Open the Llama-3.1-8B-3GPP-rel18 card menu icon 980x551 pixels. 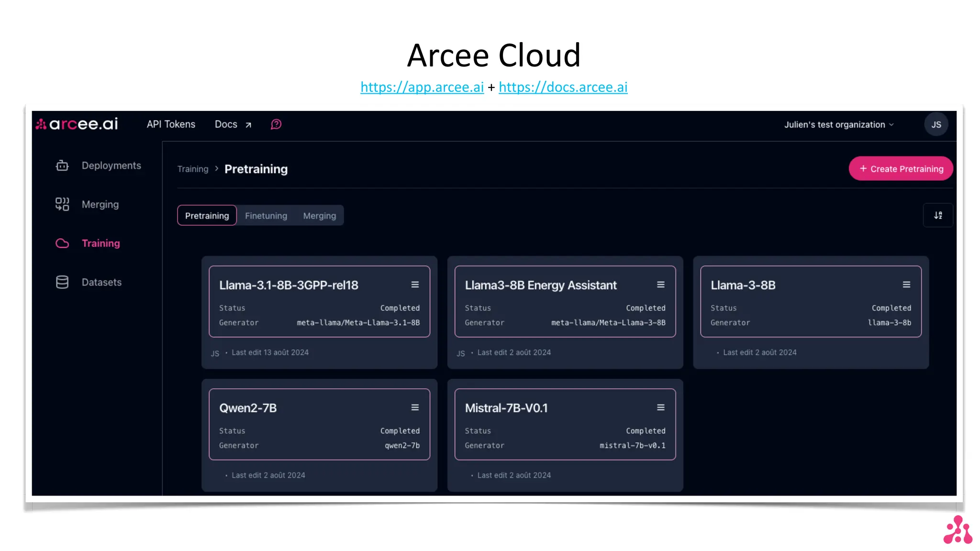point(415,285)
